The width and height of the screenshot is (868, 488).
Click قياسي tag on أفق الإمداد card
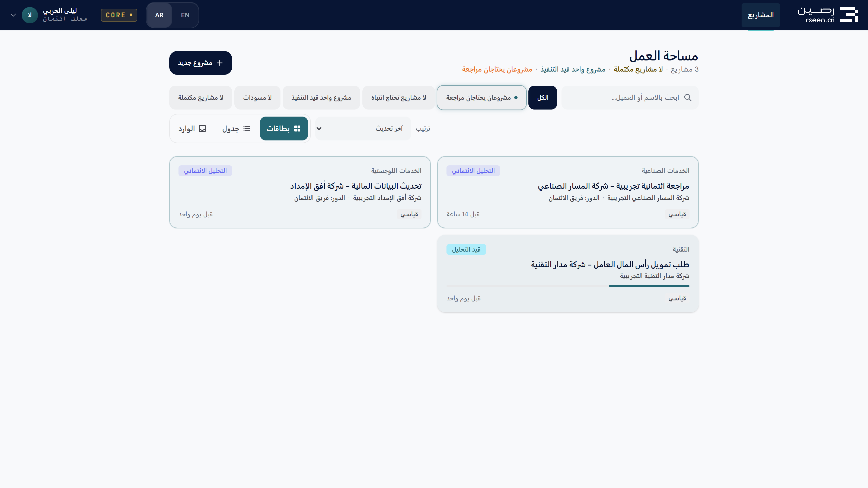click(409, 214)
